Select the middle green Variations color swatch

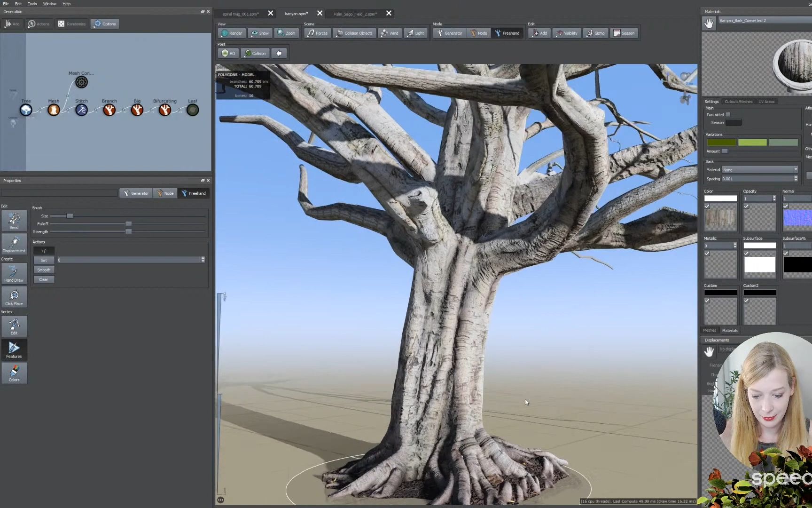(x=752, y=142)
